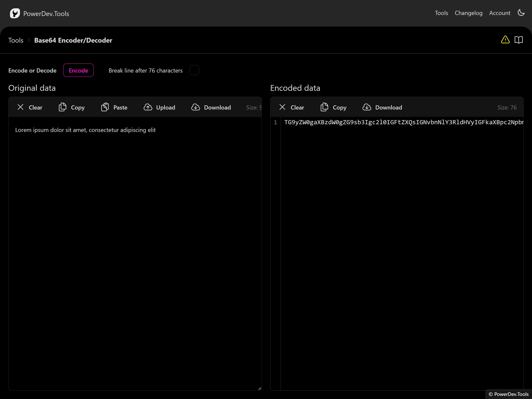Click the PowerDev.Tools logo icon

pos(15,13)
